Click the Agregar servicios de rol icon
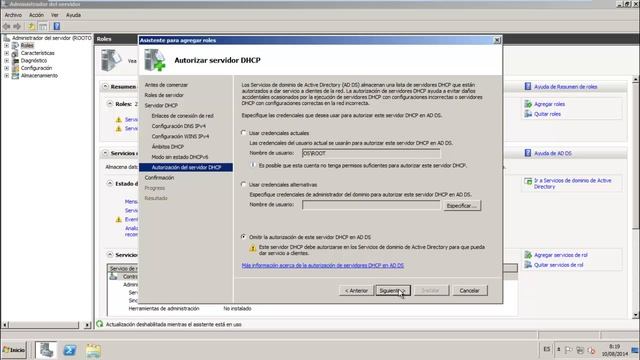Image resolution: width=640 pixels, height=360 pixels. pyautogui.click(x=528, y=255)
